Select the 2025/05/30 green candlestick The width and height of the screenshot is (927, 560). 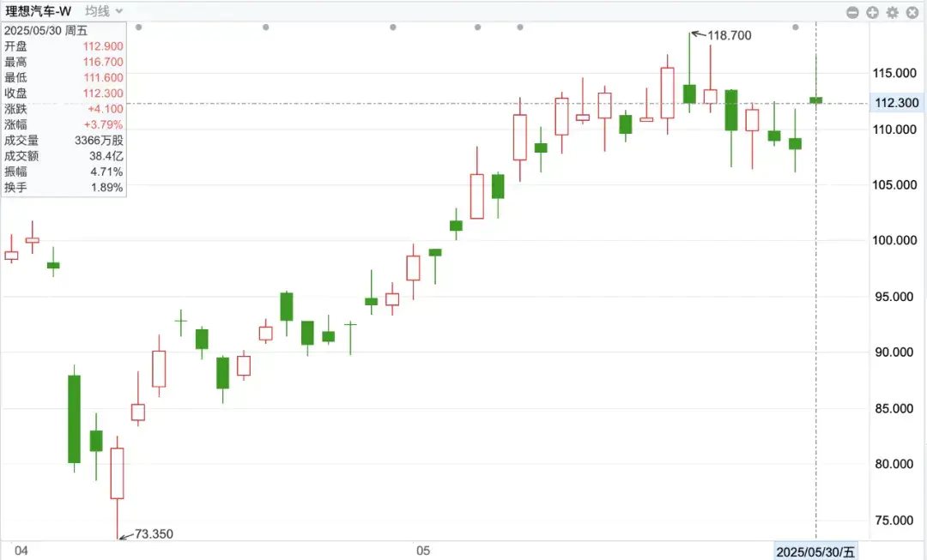(x=816, y=99)
